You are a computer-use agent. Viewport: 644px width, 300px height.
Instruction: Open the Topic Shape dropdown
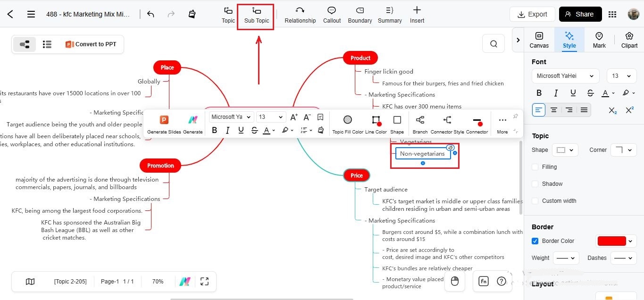click(x=565, y=150)
